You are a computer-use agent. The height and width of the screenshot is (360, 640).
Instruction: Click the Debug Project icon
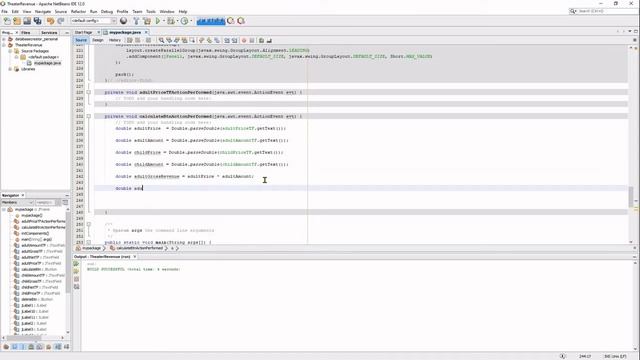[x=171, y=21]
